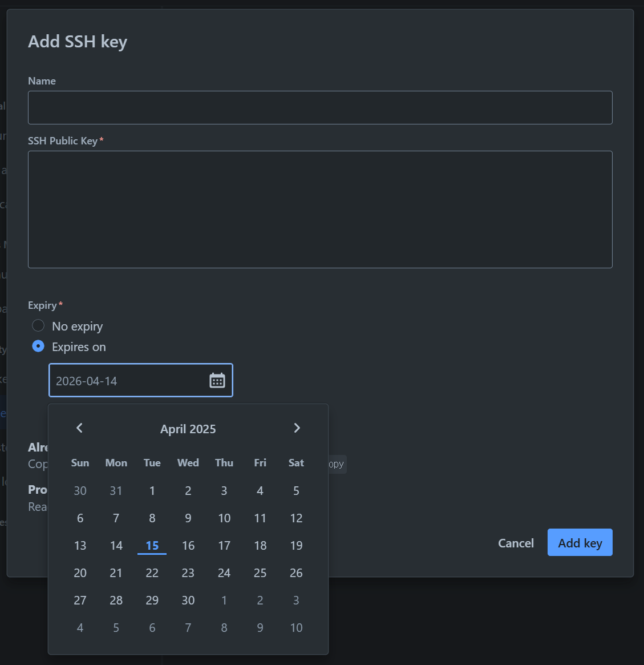Select the 'Expires on' radio option
This screenshot has width=644, height=665.
38,346
